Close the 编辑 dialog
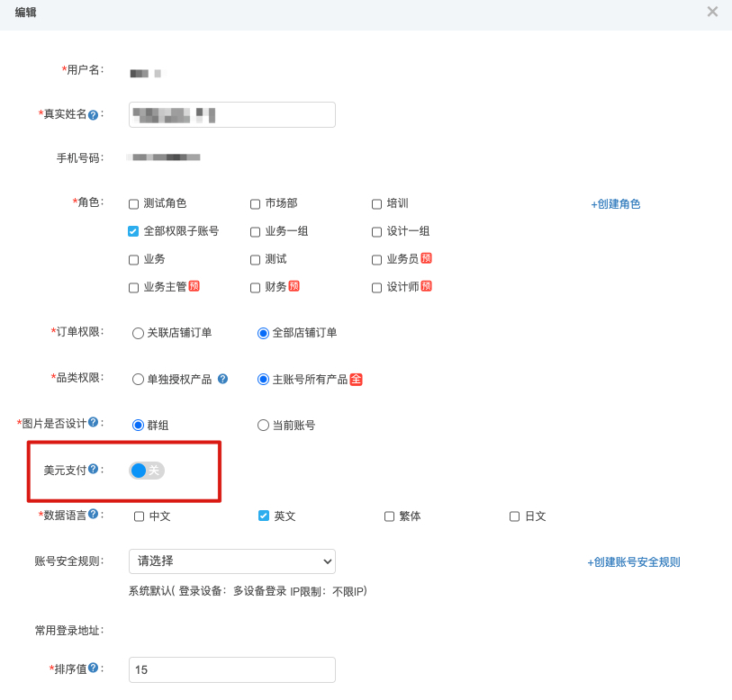This screenshot has width=732, height=700. (x=712, y=12)
